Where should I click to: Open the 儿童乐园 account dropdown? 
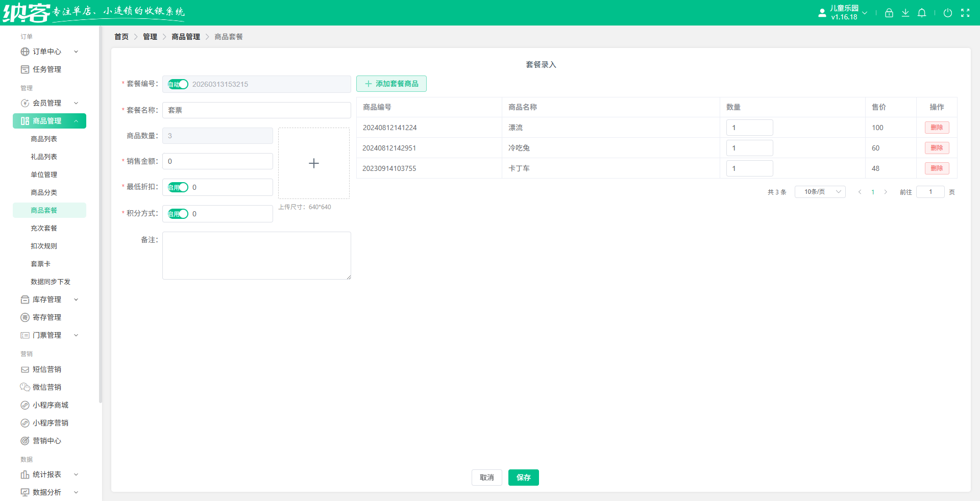pos(843,13)
